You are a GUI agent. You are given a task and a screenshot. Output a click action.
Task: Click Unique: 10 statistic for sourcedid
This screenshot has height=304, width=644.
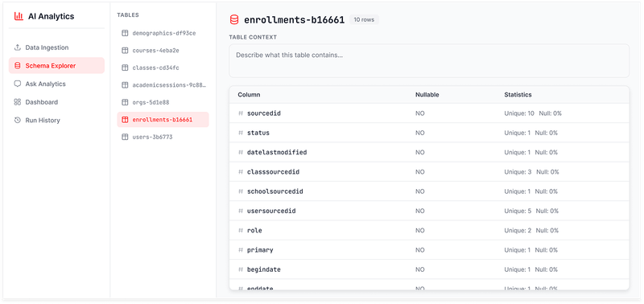519,113
